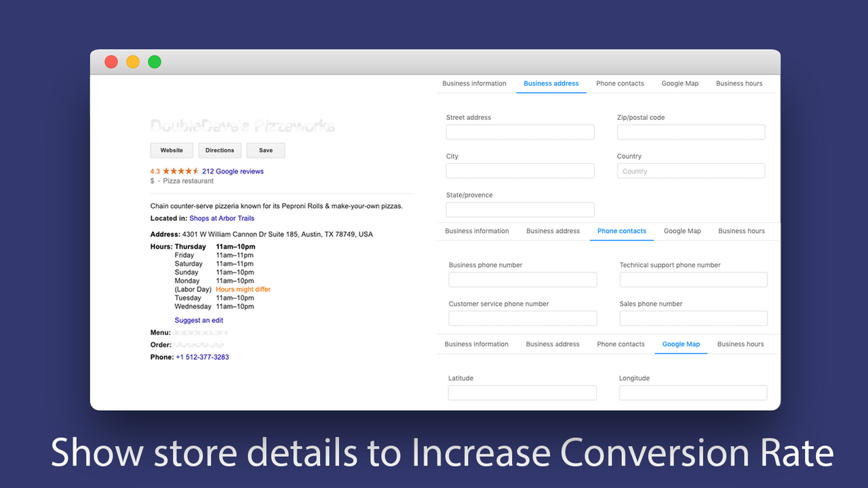
Task: Open Business hours tab above Technical support phone field
Action: 741,231
